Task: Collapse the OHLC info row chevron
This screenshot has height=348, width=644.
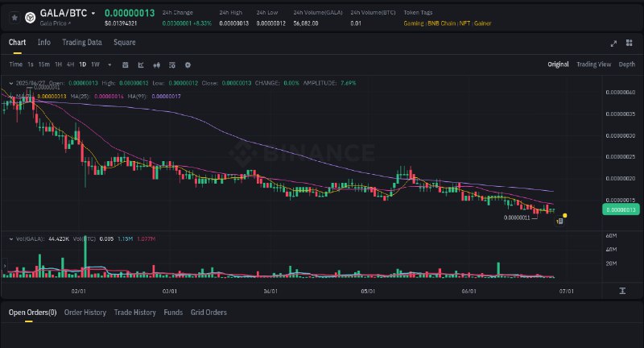Action: coord(11,83)
